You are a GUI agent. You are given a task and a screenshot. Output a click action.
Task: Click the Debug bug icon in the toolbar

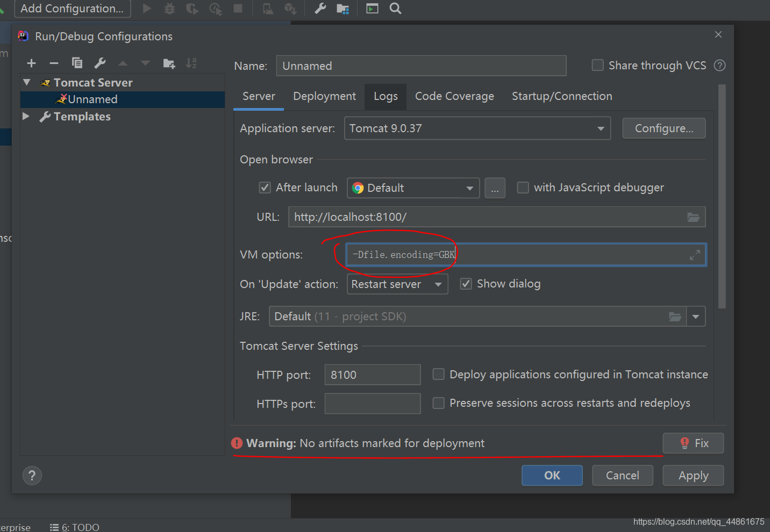point(169,9)
